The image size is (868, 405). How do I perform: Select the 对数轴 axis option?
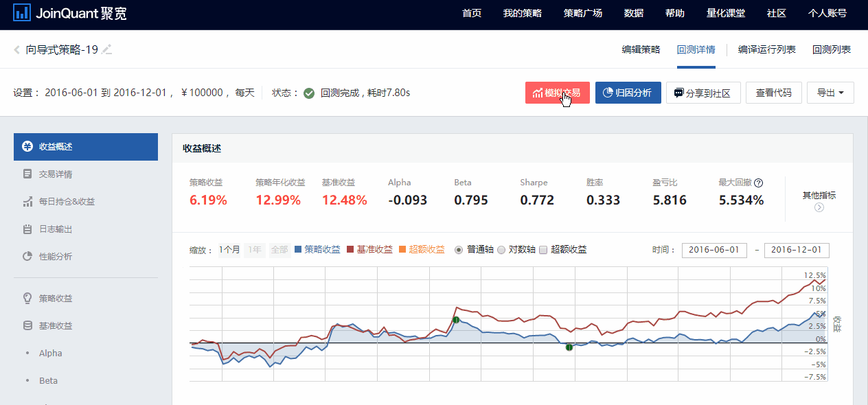point(501,249)
